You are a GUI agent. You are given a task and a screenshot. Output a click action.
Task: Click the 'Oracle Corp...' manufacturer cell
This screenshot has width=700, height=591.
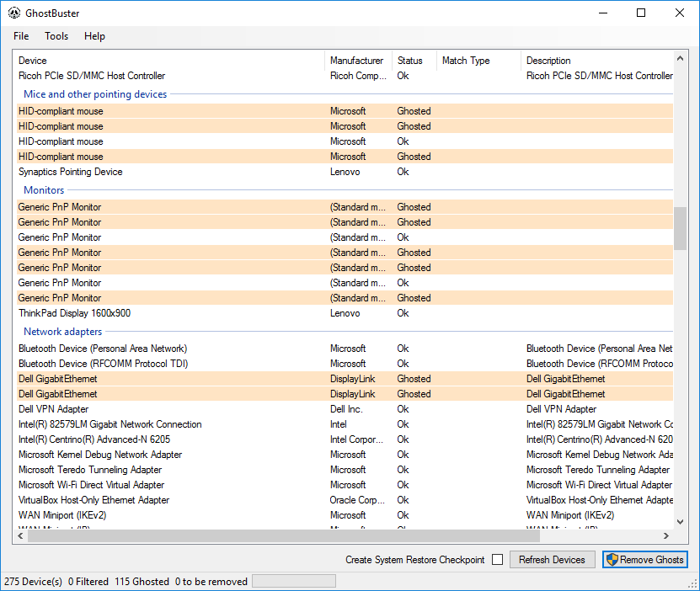pos(357,500)
